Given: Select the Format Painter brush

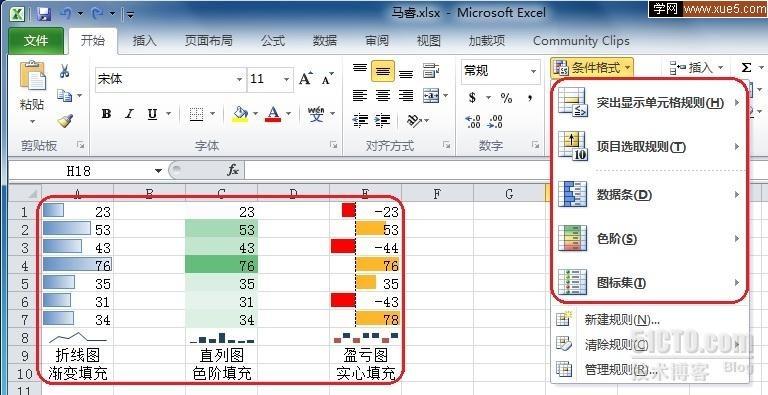Looking at the screenshot, I should 65,120.
